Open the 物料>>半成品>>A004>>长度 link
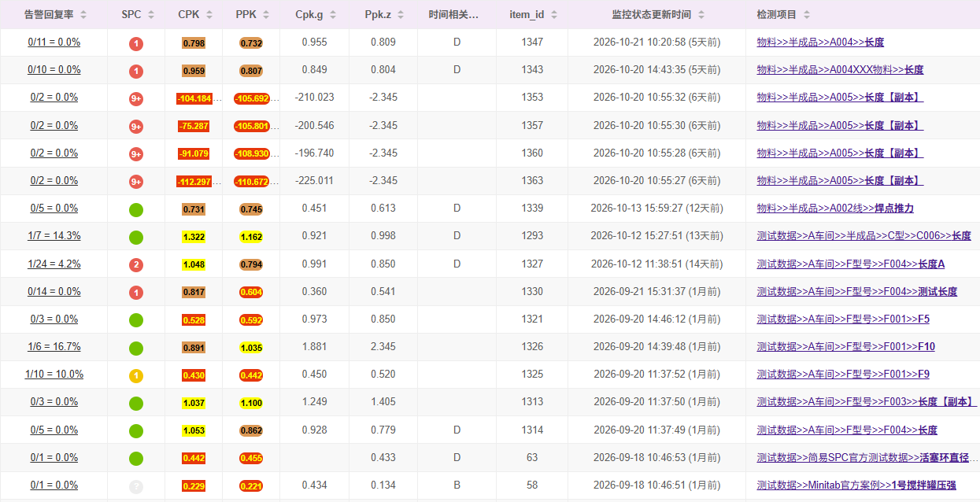 click(x=820, y=42)
